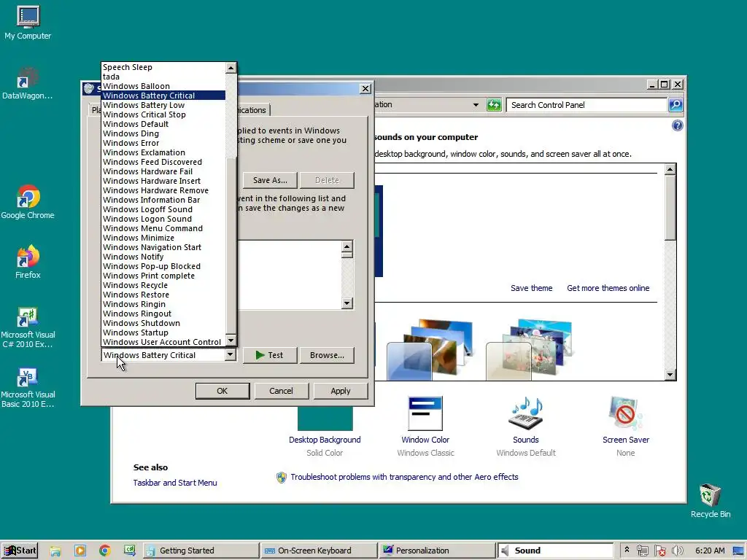The height and width of the screenshot is (560, 747).
Task: Click the Test button to play the sound
Action: pyautogui.click(x=270, y=355)
